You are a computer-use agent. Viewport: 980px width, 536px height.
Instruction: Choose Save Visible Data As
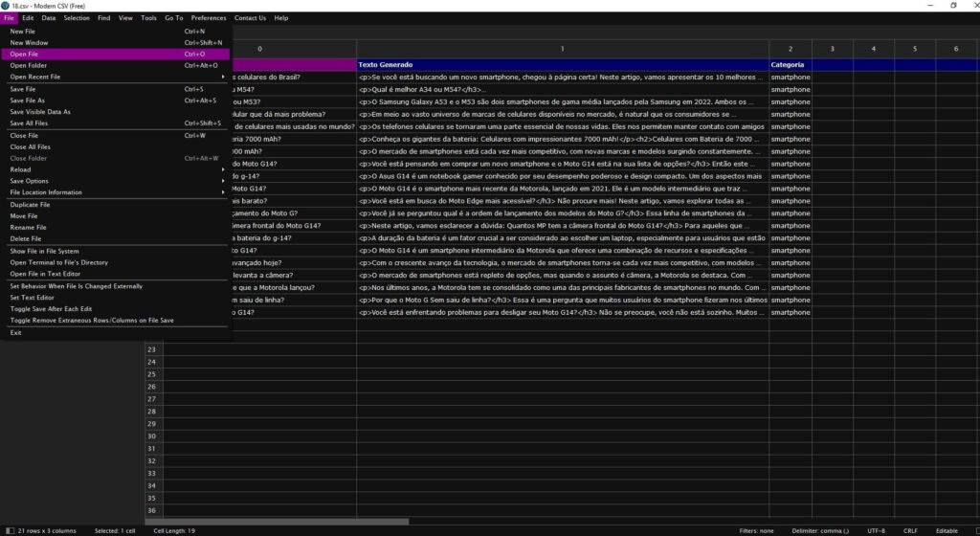115,111
